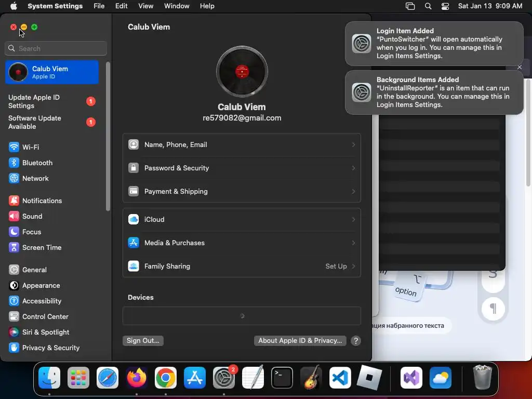
Task: Click the date and time in menu bar
Action: coord(490,6)
